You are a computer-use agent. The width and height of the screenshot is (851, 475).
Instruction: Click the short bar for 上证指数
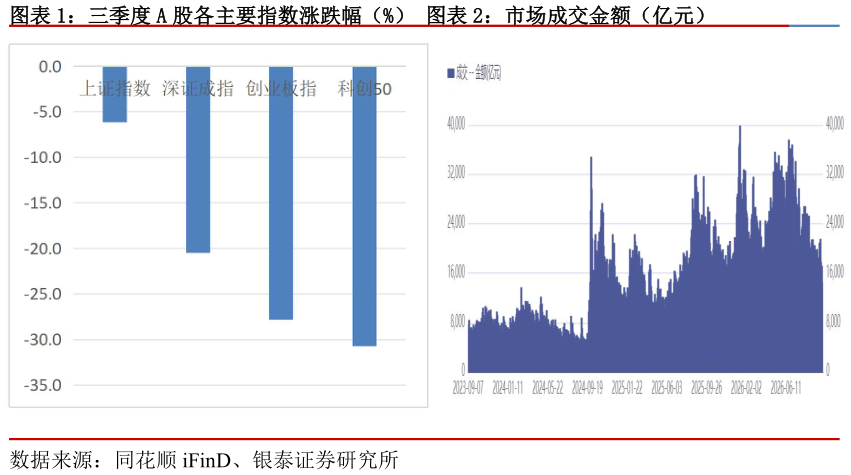[115, 94]
